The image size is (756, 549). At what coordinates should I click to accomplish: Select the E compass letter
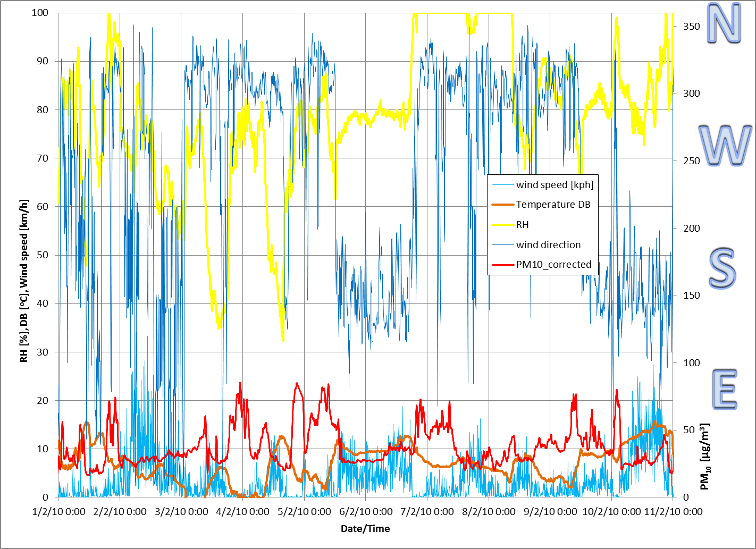coord(724,390)
